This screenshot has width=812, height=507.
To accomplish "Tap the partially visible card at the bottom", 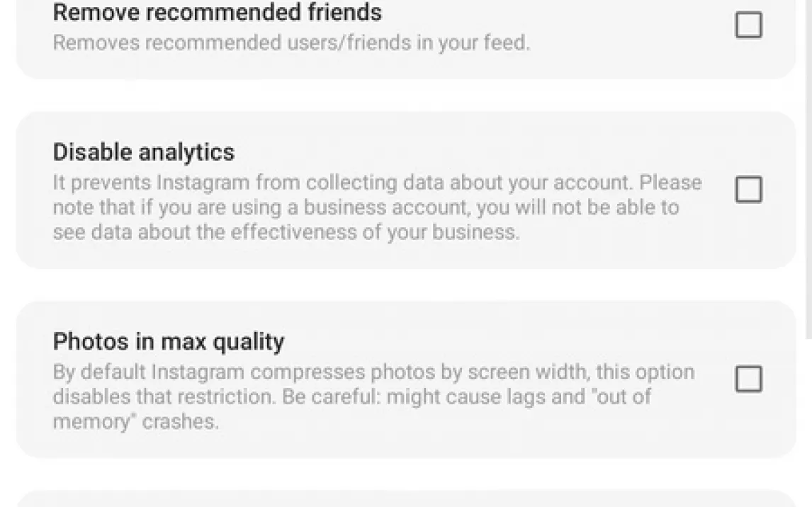I will [x=405, y=499].
